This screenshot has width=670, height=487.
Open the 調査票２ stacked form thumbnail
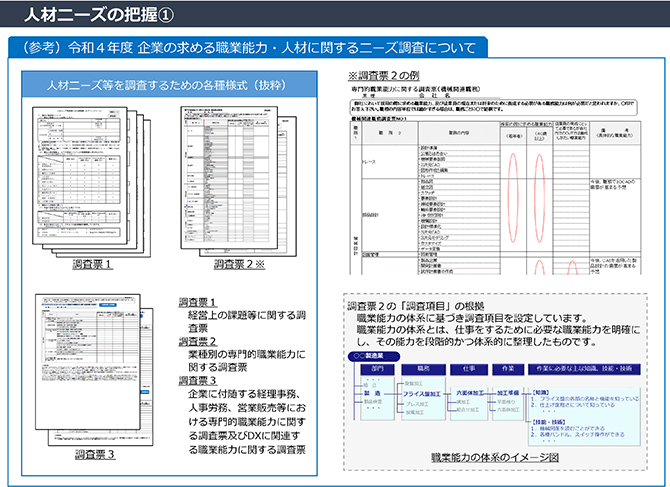pos(238,181)
